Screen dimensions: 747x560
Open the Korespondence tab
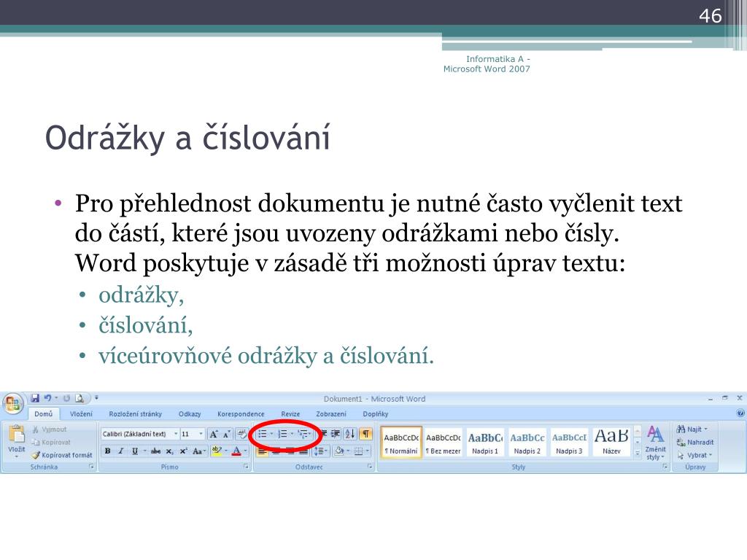coord(241,414)
